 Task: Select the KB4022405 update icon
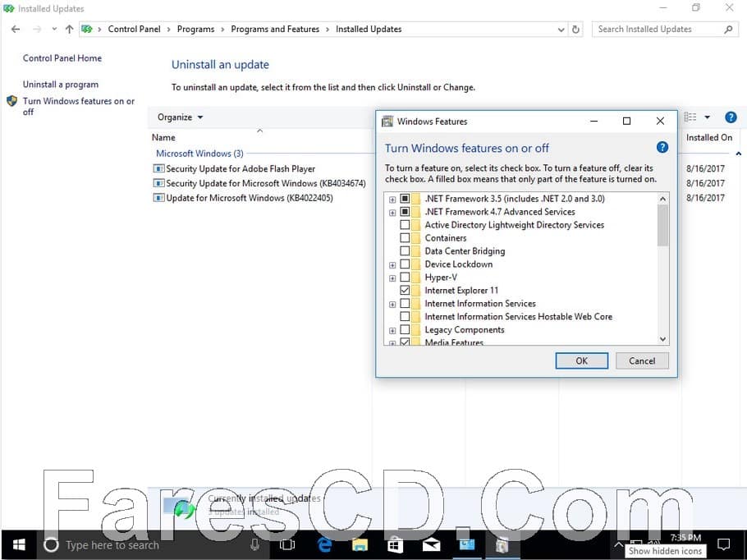click(158, 198)
